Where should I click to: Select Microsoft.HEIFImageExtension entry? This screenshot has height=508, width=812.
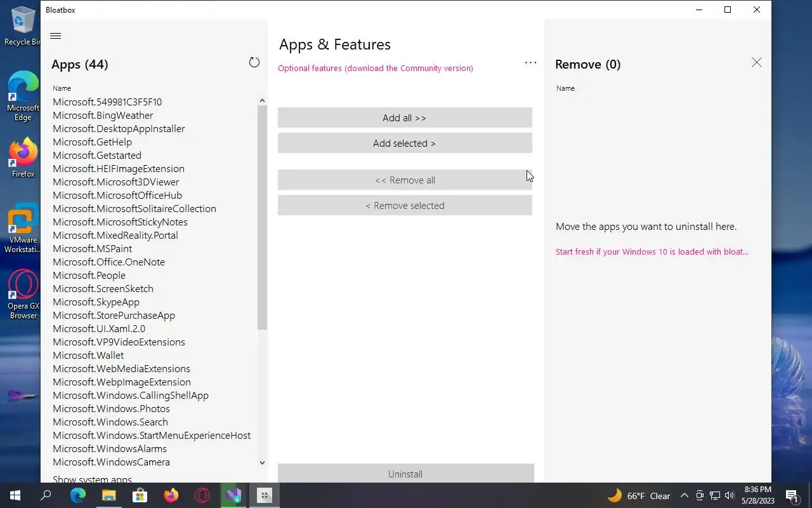119,168
